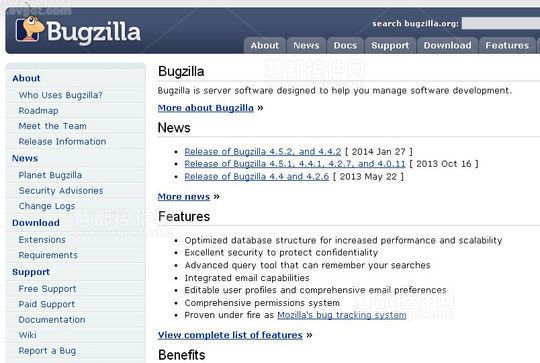The image size is (540, 363).
Task: Open About section in sidebar
Action: pos(26,78)
